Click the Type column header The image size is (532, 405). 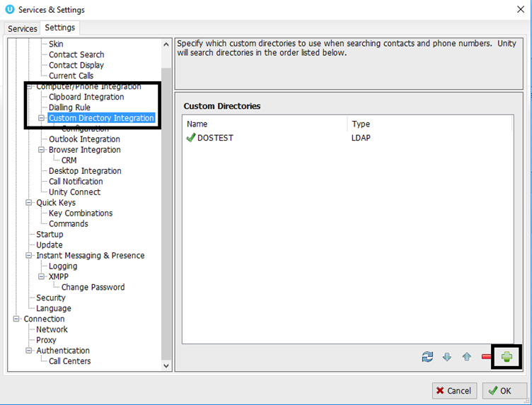tap(429, 124)
